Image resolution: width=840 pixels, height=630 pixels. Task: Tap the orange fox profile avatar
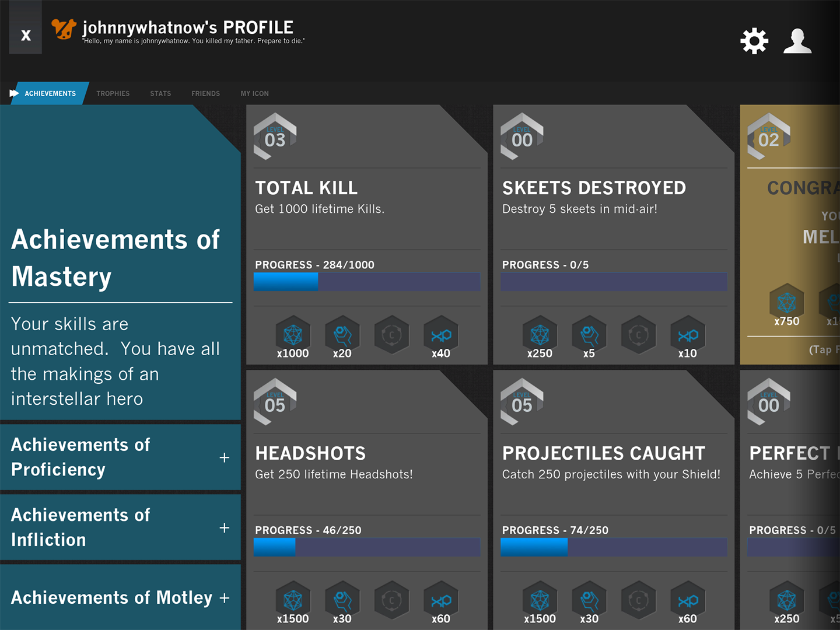click(64, 29)
